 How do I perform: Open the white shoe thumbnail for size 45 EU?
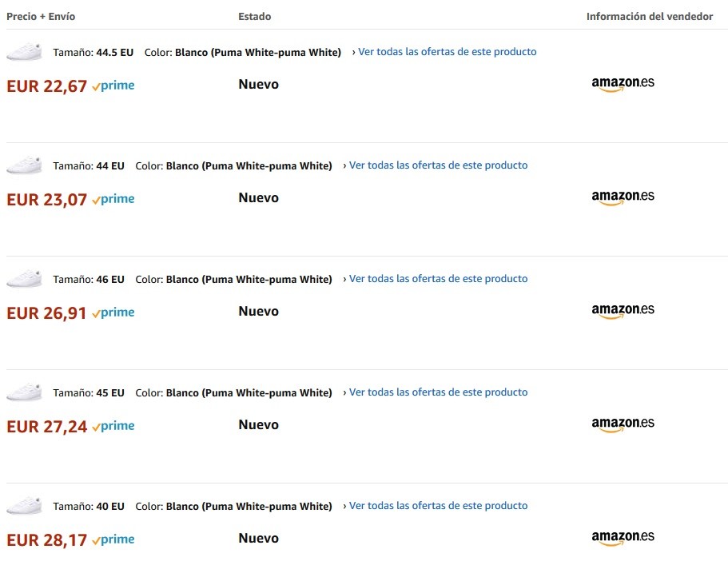pos(24,392)
